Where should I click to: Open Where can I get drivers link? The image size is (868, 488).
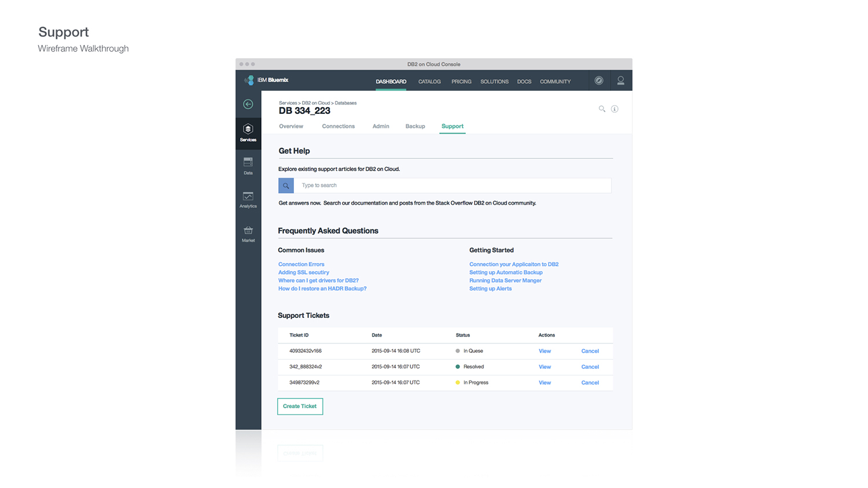tap(318, 280)
